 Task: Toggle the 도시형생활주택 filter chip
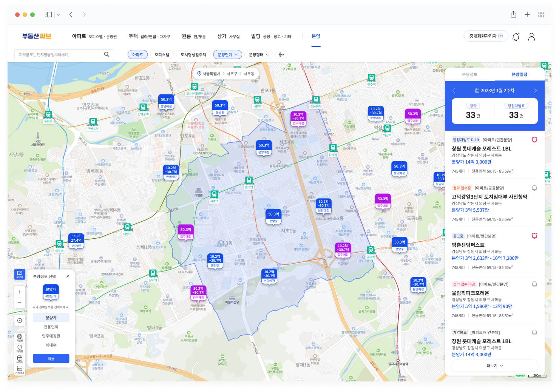(x=193, y=54)
